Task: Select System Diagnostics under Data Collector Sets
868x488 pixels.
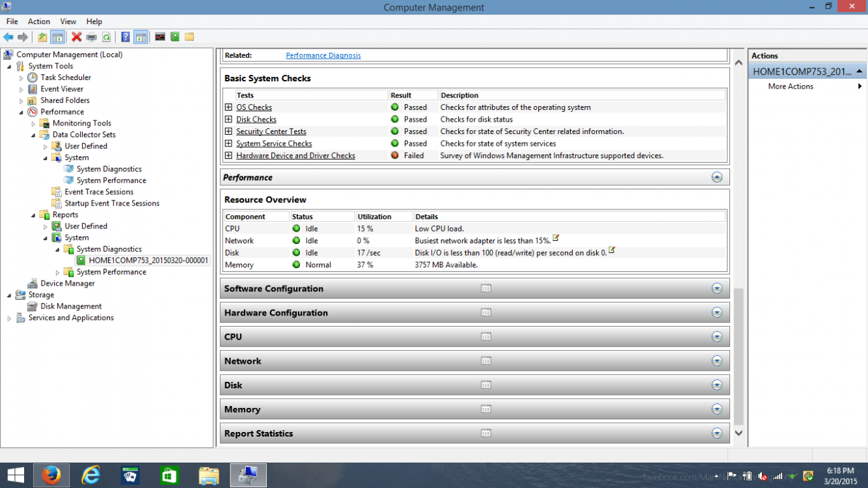Action: [109, 169]
